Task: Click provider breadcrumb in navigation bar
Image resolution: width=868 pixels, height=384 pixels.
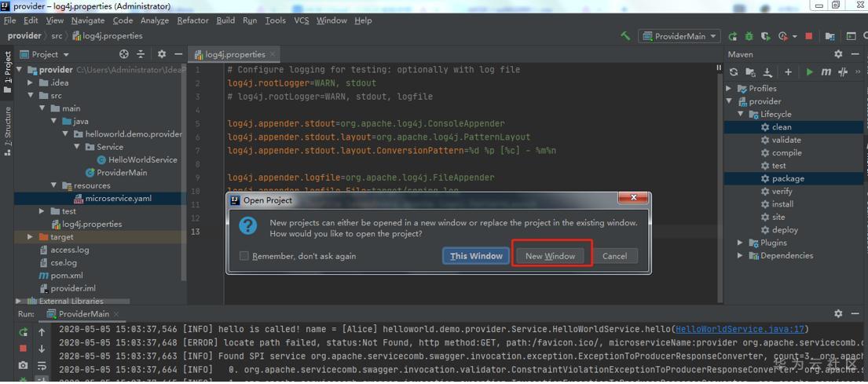Action: coord(24,36)
